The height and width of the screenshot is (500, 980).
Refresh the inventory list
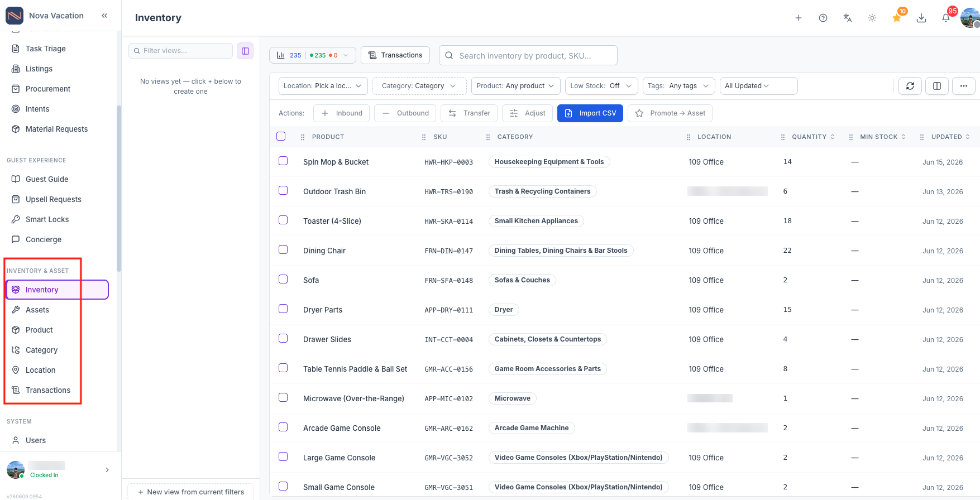(910, 86)
